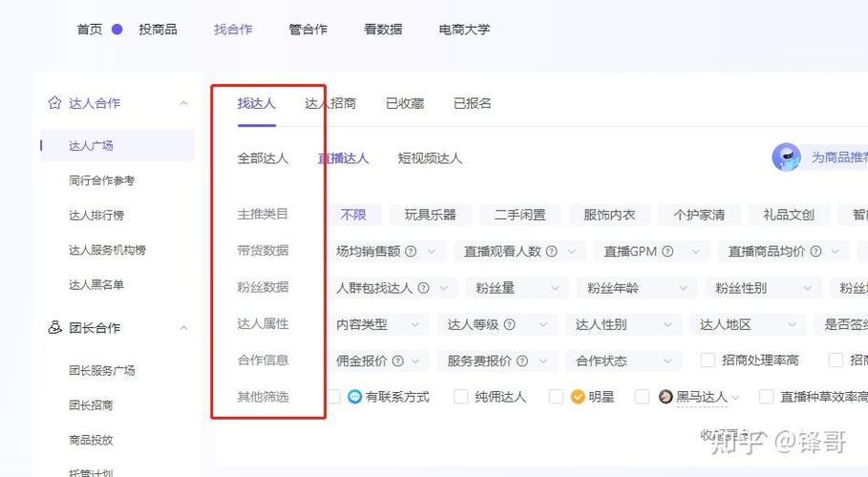
Task: Open the 直播观看人数 dropdown
Action: point(519,251)
